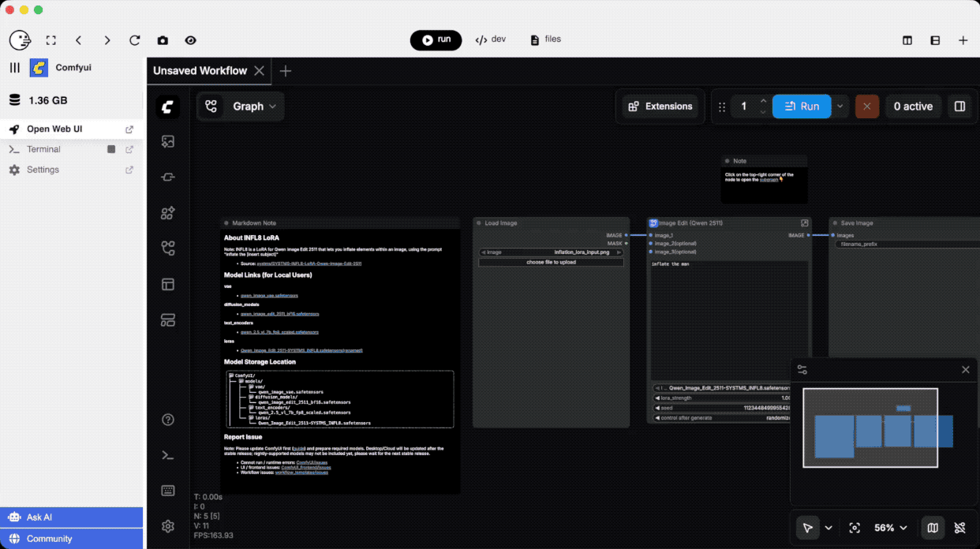
Task: Switch to the files tab at the top
Action: point(545,39)
